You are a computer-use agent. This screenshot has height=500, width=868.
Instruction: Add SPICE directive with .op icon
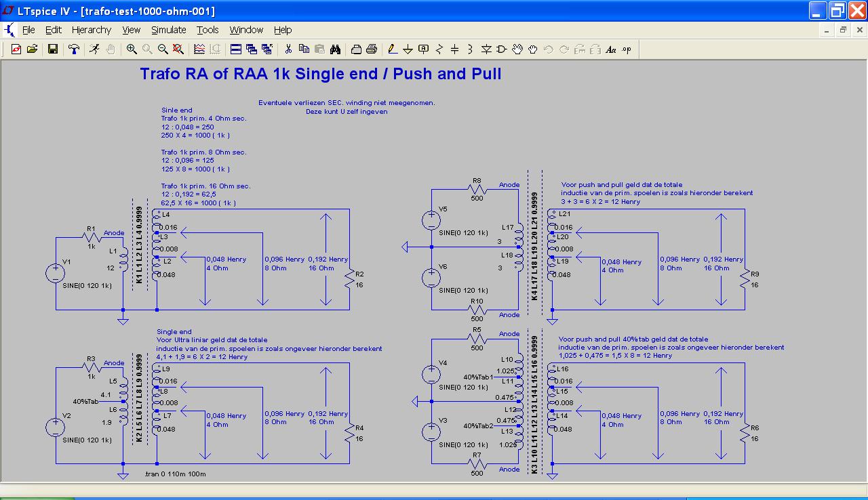627,49
